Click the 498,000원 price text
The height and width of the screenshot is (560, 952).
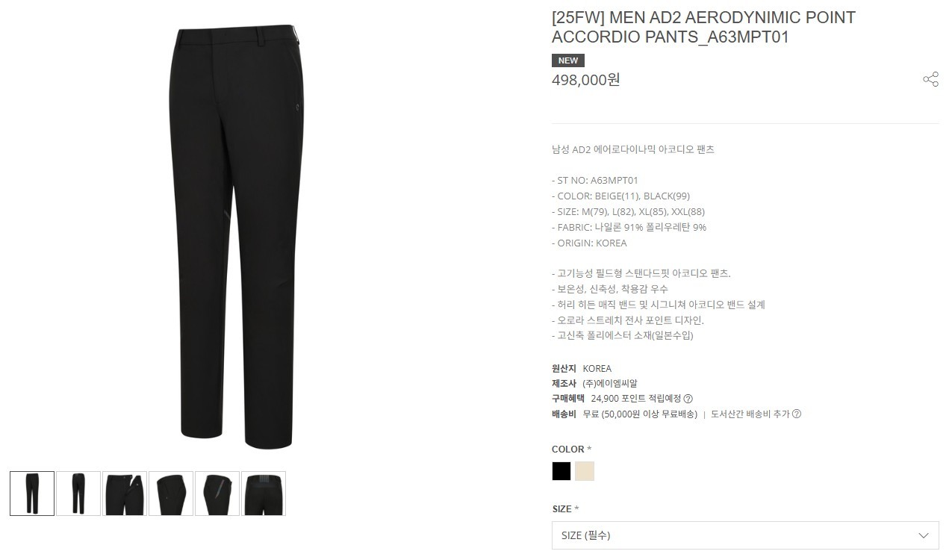(x=586, y=80)
